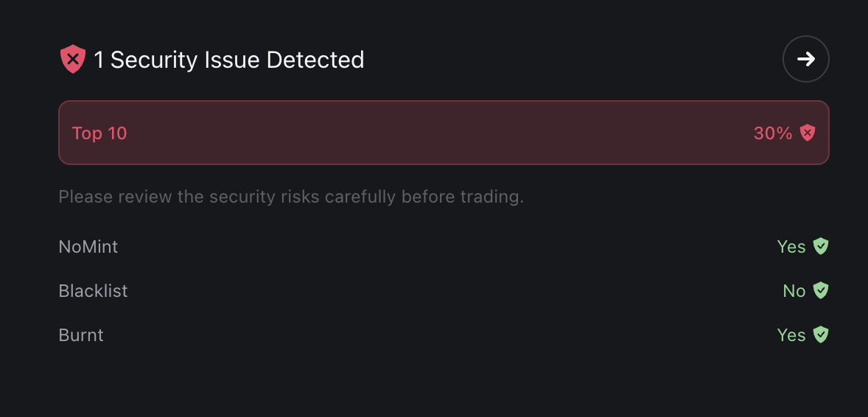Click the Blacklist label
Screen dimensions: 868x417
93,291
